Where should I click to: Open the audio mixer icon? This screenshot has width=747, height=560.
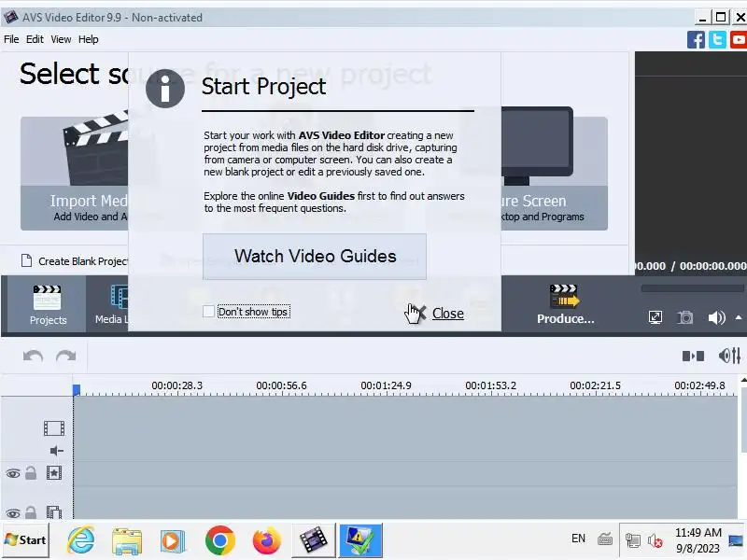pyautogui.click(x=729, y=356)
